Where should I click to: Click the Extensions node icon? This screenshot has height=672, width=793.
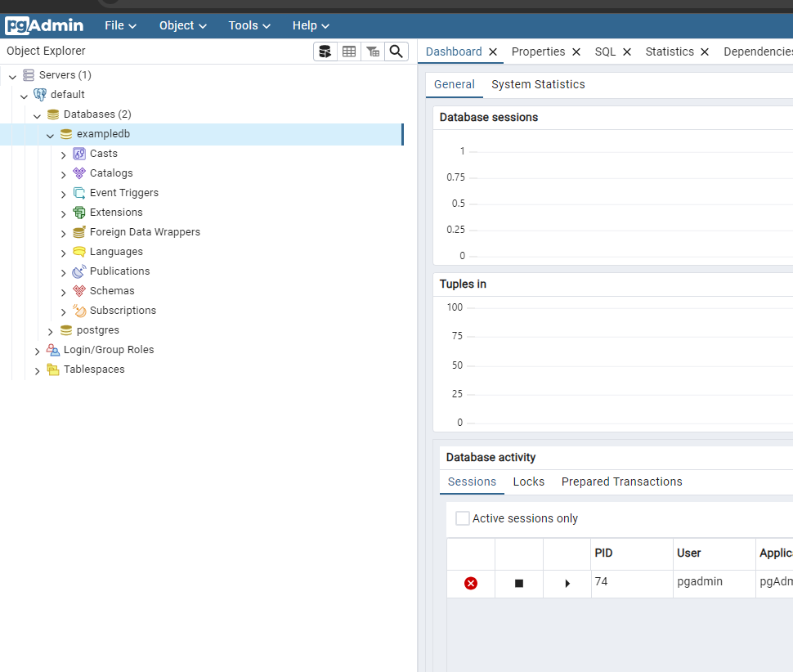[x=79, y=213]
